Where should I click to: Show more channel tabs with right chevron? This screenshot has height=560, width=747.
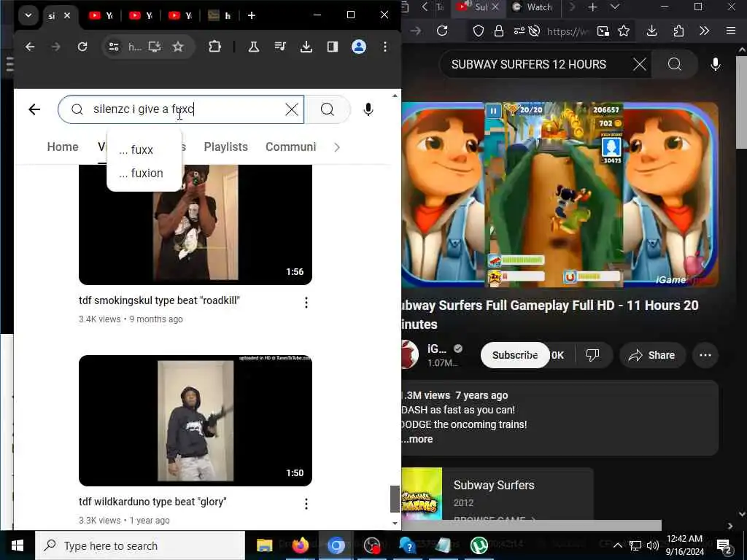tap(337, 147)
